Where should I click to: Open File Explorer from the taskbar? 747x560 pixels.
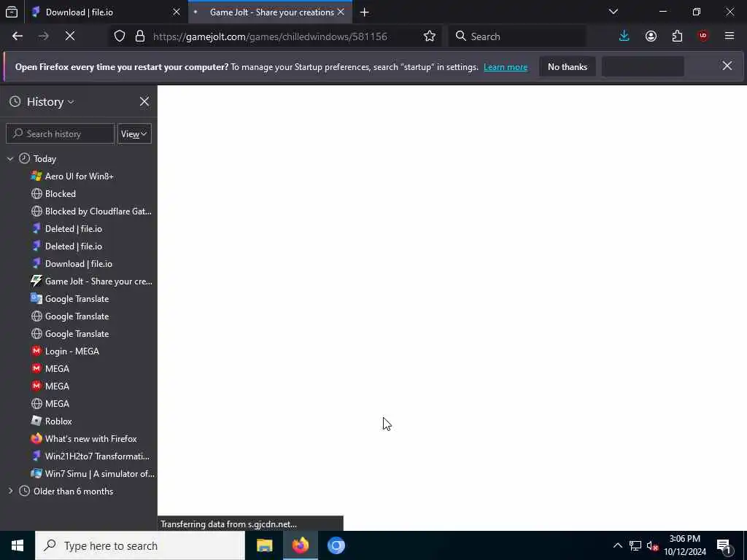pyautogui.click(x=264, y=545)
